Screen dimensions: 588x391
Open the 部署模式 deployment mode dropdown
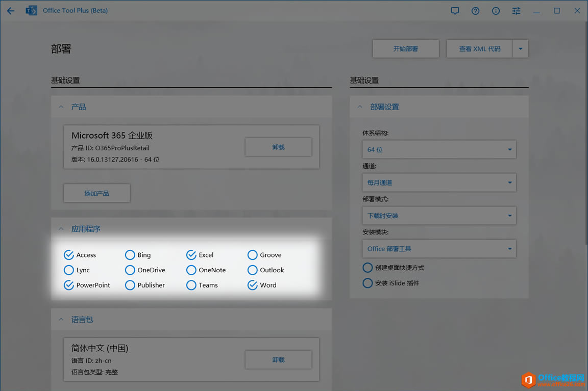point(439,215)
